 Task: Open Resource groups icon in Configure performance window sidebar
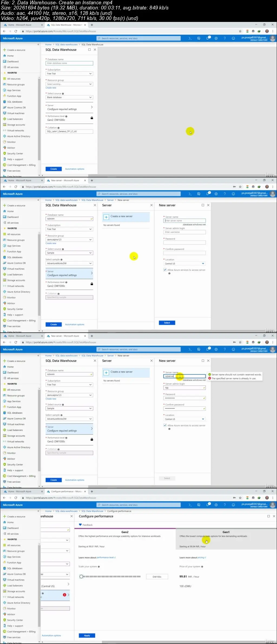pyautogui.click(x=5, y=551)
